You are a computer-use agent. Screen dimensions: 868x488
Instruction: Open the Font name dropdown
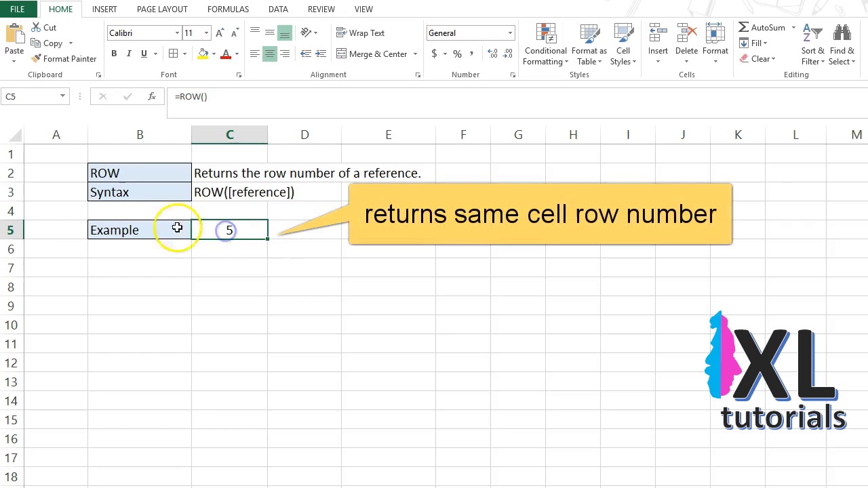click(x=177, y=33)
